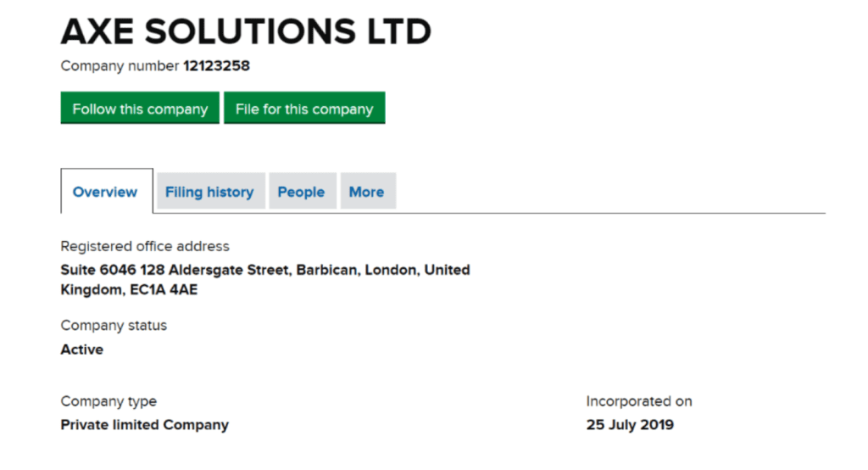Click the Incorporated on label
The height and width of the screenshot is (470, 868).
(x=639, y=401)
